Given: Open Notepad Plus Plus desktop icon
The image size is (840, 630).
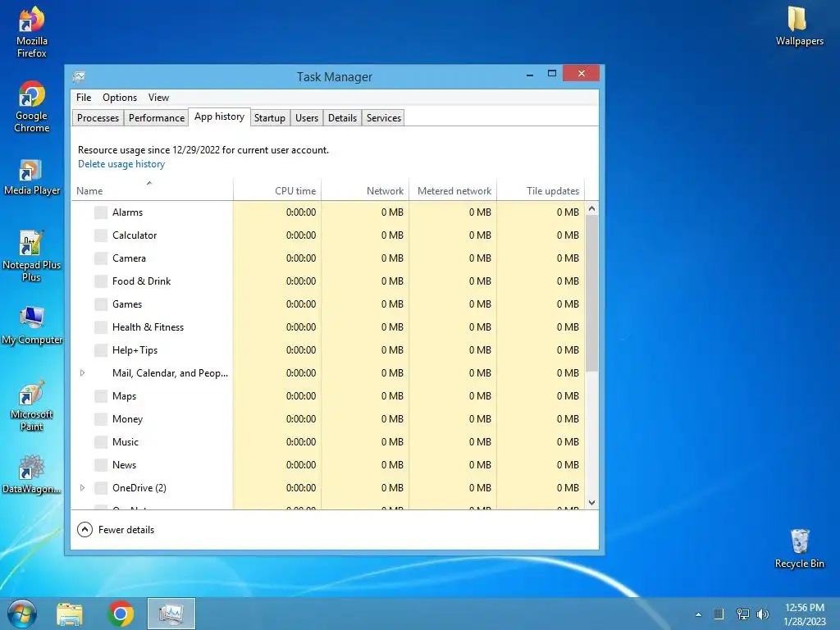Looking at the screenshot, I should [32, 256].
